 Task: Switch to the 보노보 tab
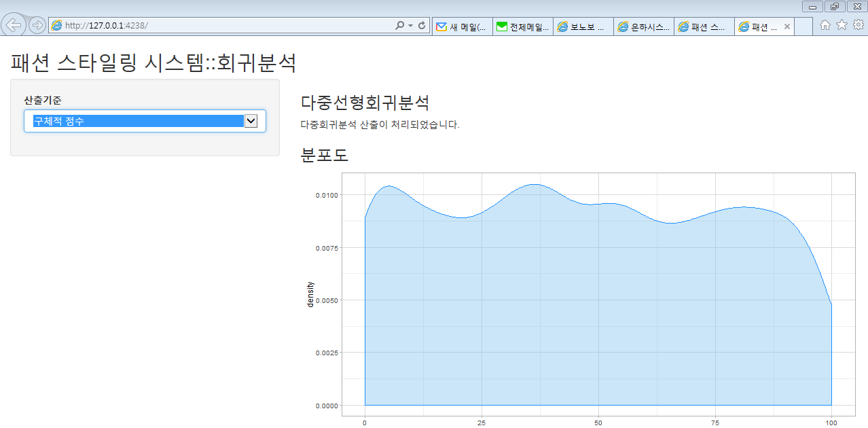[x=583, y=27]
